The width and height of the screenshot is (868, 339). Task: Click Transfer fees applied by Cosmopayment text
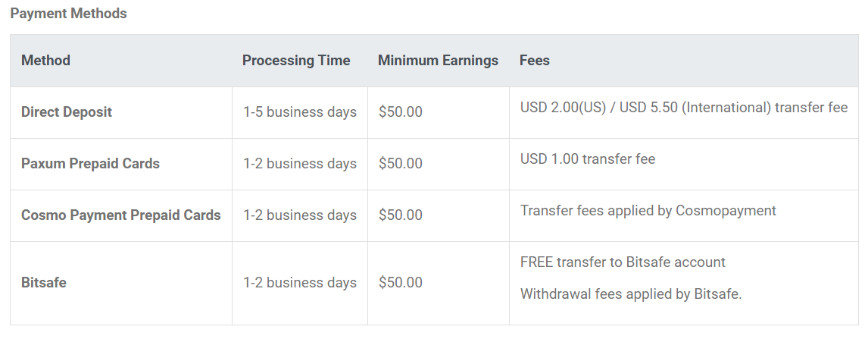click(648, 211)
